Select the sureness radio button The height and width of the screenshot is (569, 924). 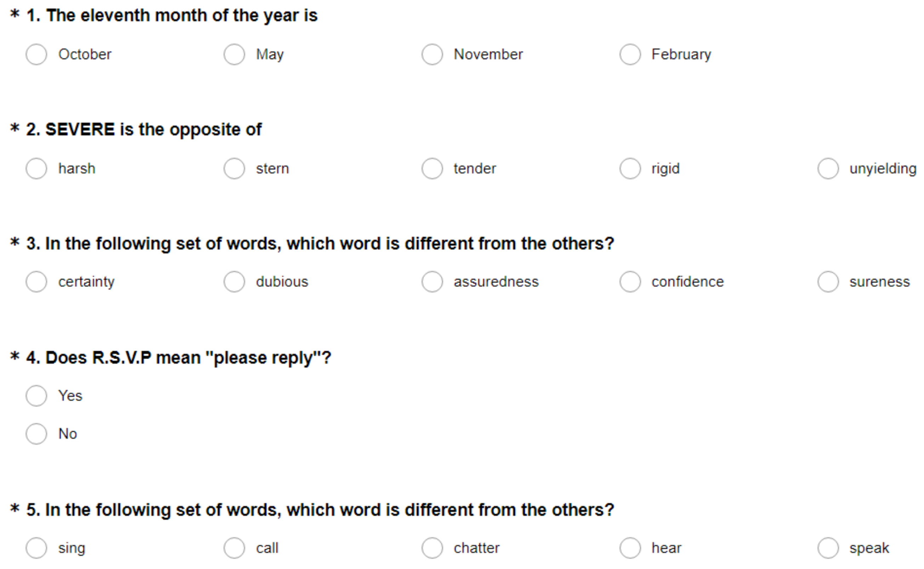828,282
